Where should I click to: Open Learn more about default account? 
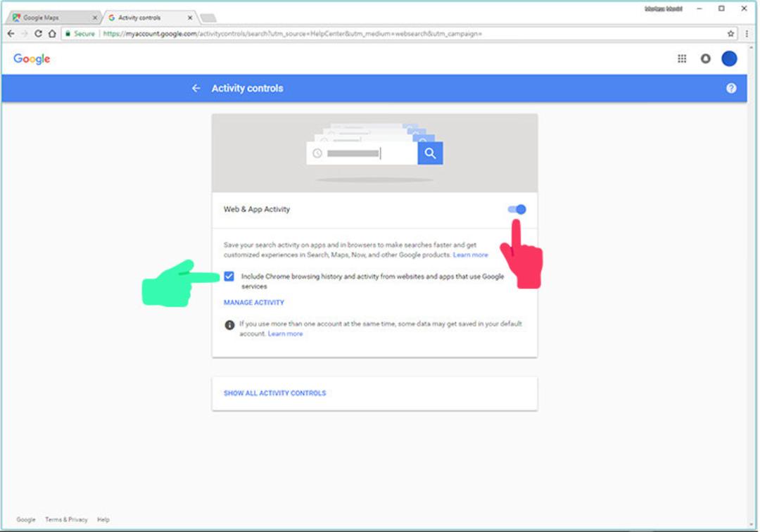(x=285, y=334)
